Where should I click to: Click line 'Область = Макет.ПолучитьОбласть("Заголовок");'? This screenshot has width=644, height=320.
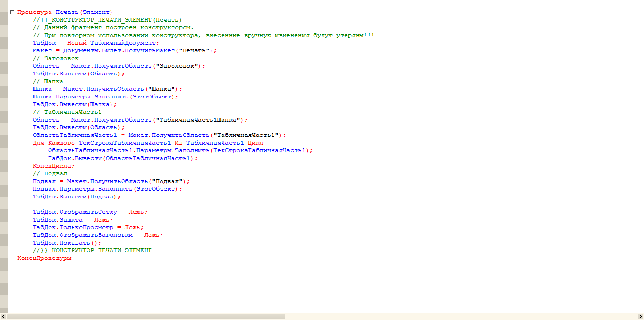coord(119,66)
